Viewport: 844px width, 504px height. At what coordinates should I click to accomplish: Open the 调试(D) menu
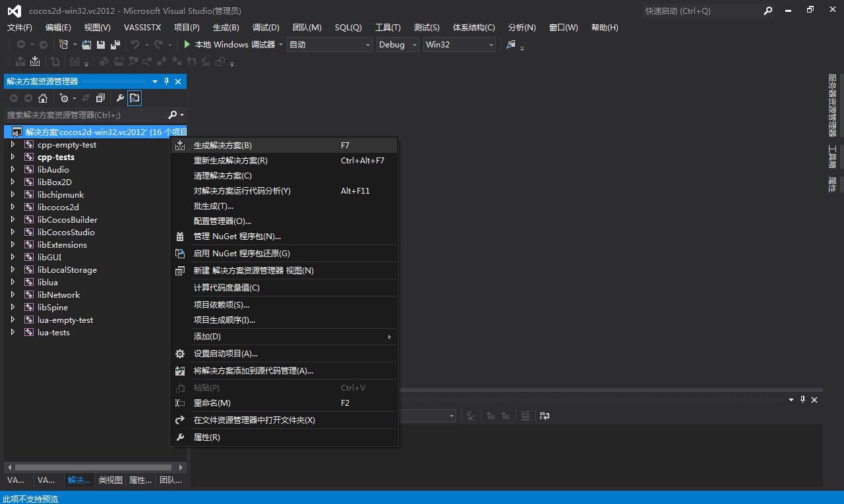point(266,28)
